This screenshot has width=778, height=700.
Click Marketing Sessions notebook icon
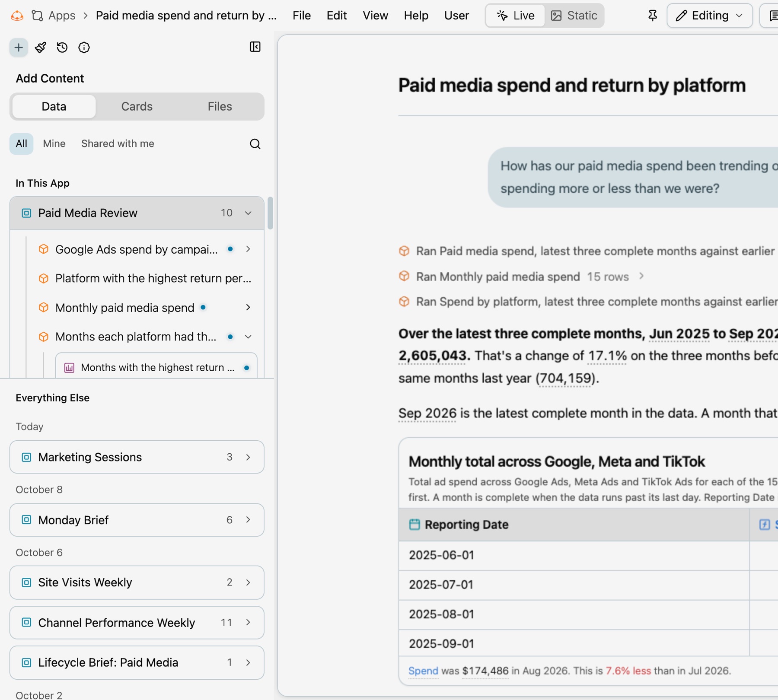click(x=26, y=457)
